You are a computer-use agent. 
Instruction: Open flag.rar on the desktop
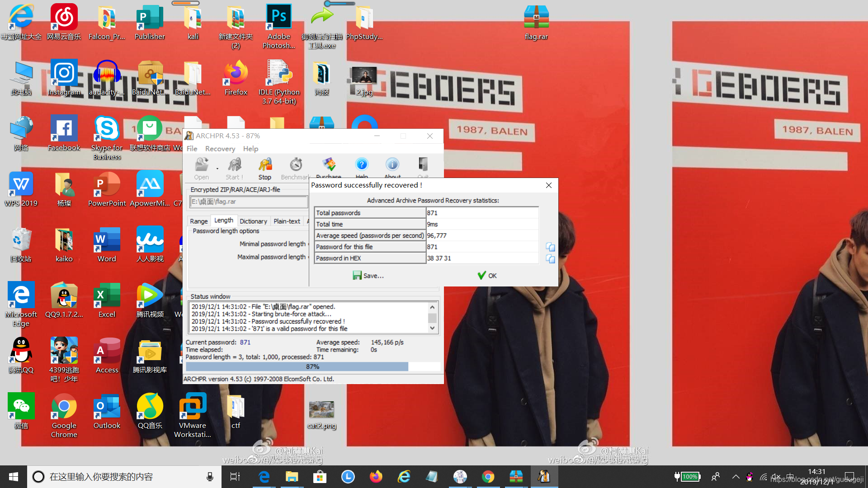click(x=536, y=23)
